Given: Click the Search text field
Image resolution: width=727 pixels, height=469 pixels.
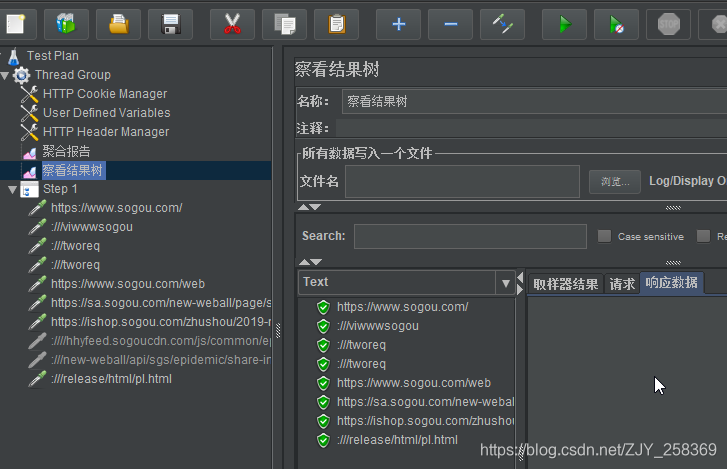Looking at the screenshot, I should (470, 236).
